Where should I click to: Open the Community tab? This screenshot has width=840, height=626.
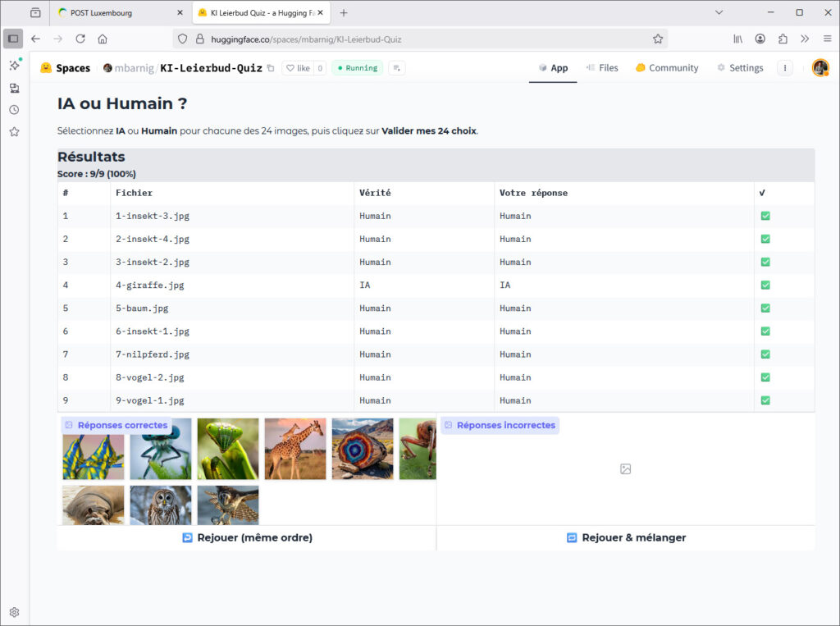pos(666,68)
